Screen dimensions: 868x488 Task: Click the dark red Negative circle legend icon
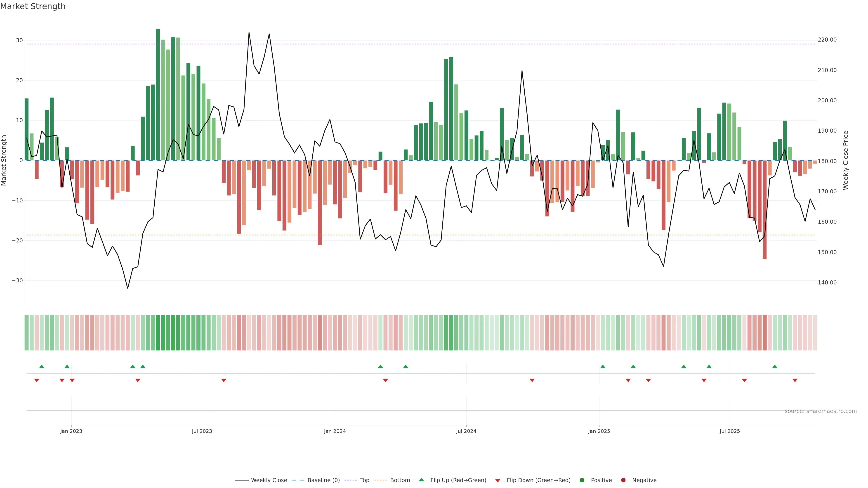click(623, 480)
